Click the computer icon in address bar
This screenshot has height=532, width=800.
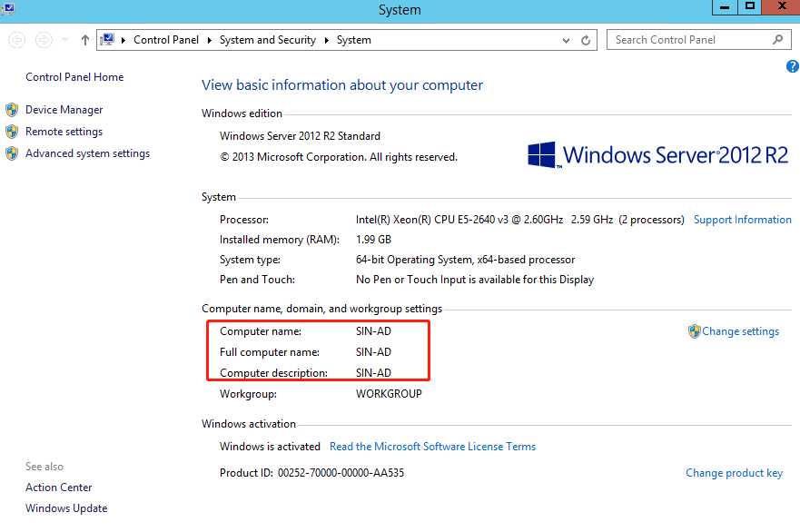coord(107,39)
